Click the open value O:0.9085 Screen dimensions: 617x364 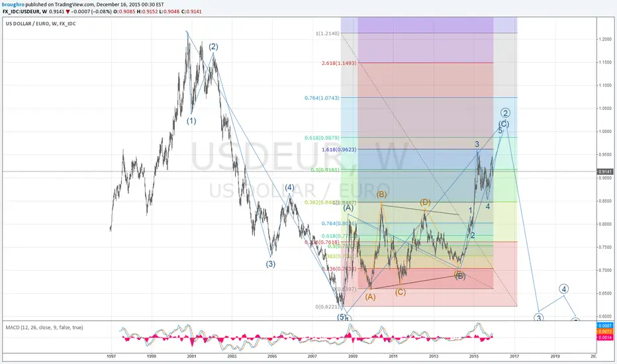(124, 12)
